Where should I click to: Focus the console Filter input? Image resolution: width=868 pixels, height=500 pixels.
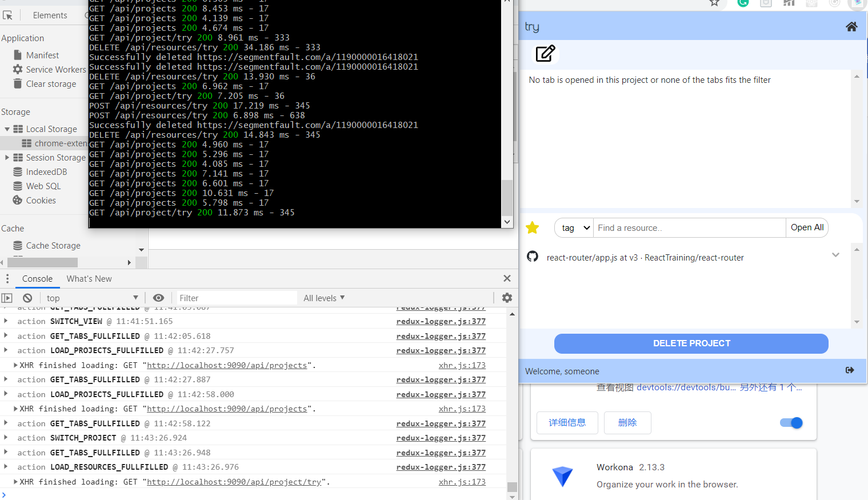pos(237,298)
